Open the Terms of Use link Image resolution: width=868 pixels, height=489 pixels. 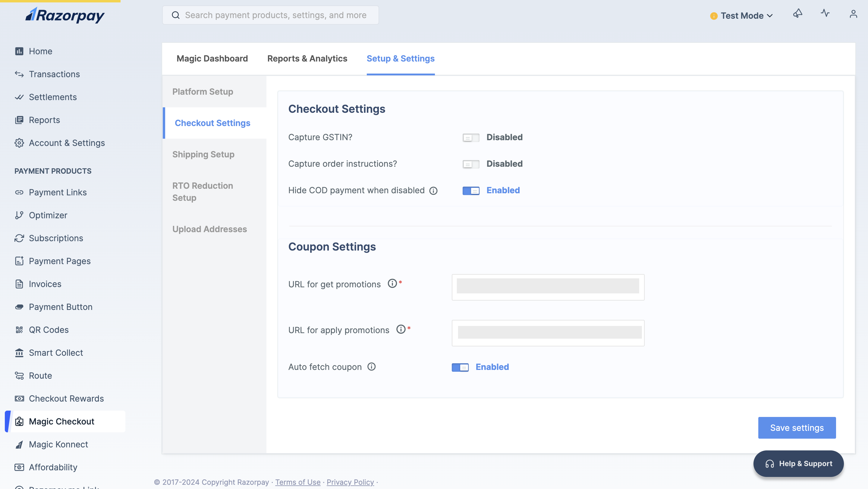(x=298, y=482)
